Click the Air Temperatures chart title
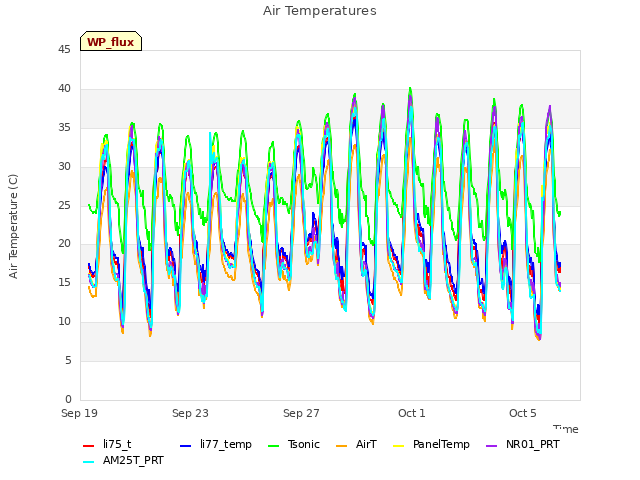The height and width of the screenshot is (480, 640). click(x=320, y=11)
